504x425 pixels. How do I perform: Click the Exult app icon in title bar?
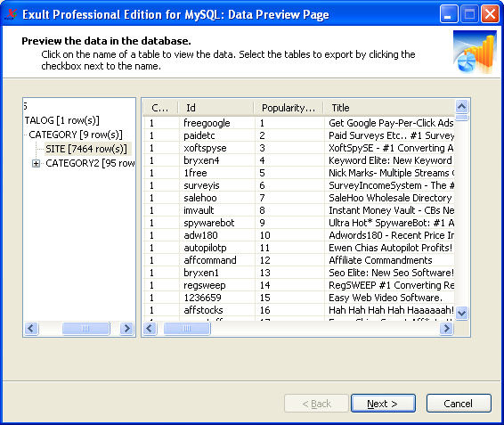(x=12, y=14)
